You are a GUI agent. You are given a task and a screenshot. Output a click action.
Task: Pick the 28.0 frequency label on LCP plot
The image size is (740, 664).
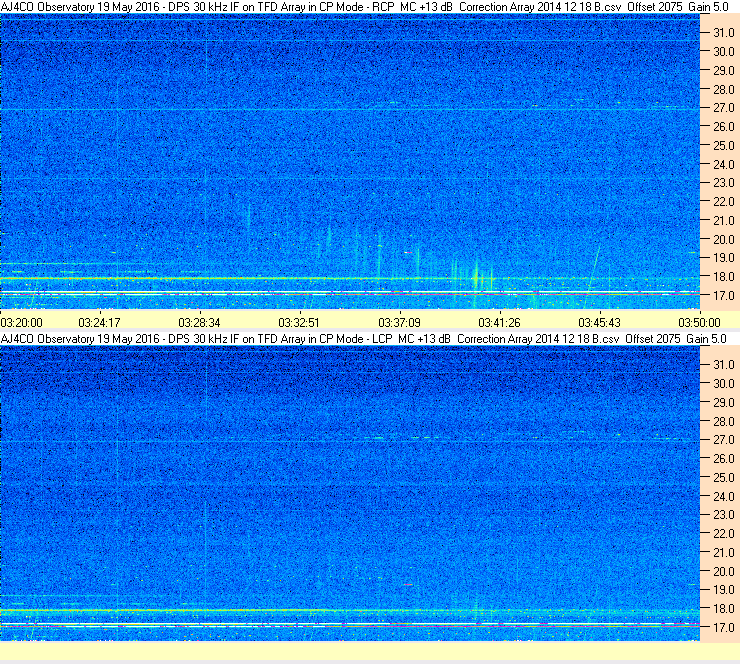point(723,421)
